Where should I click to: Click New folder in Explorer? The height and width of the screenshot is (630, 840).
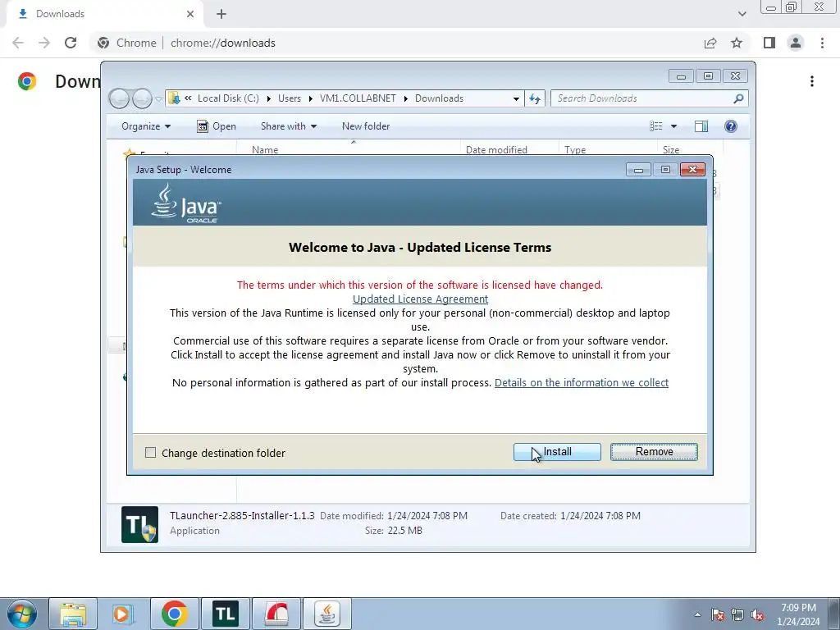click(366, 126)
